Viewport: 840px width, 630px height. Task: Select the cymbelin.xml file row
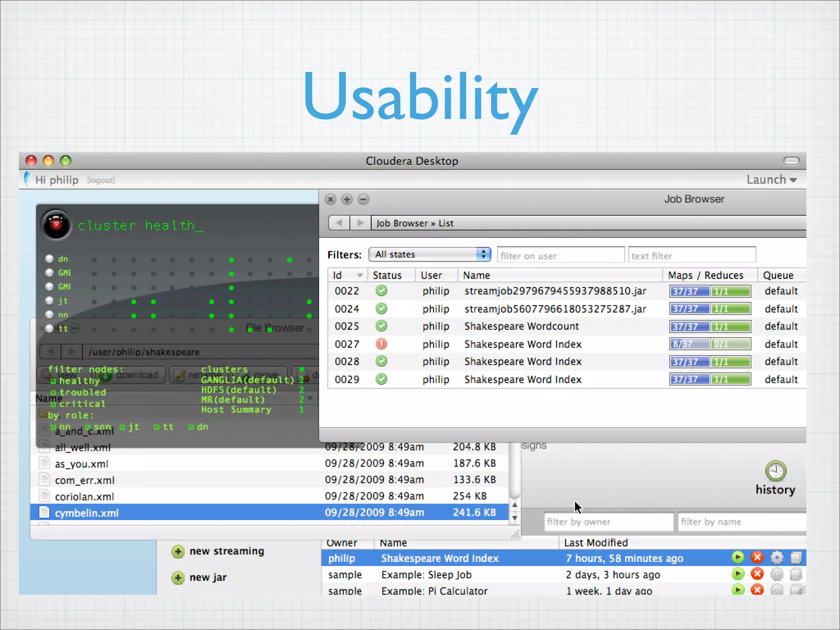point(269,512)
